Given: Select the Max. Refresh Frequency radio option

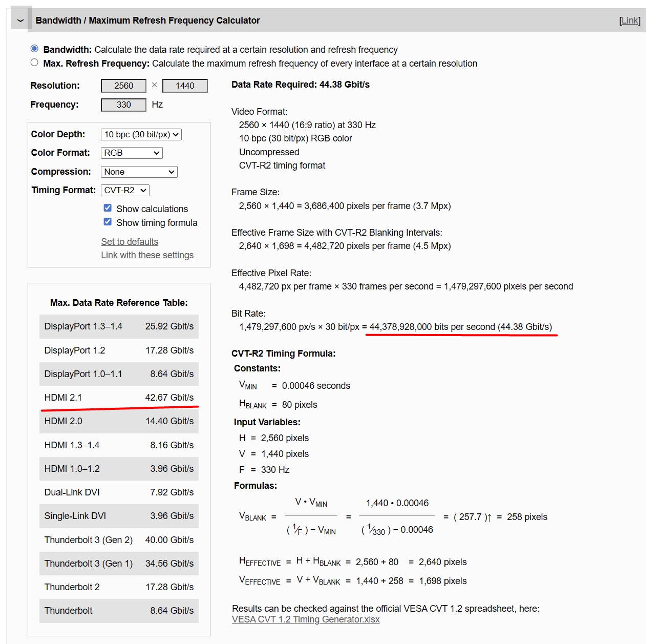Looking at the screenshot, I should 34,63.
